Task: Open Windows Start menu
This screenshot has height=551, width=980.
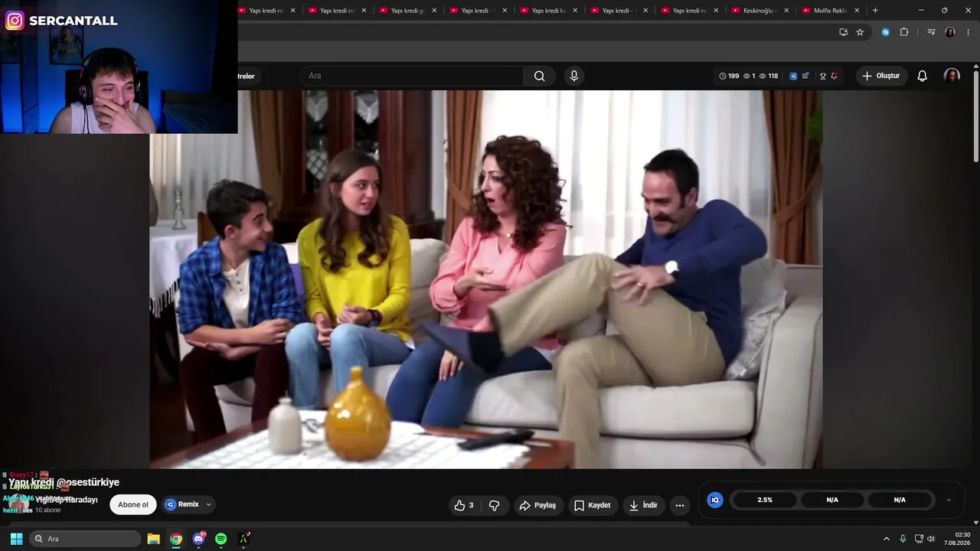Action: 16,539
